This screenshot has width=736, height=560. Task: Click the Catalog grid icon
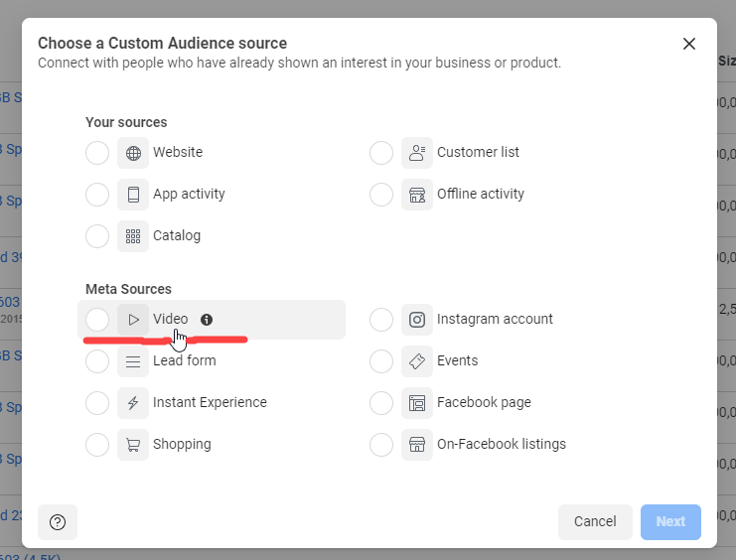(133, 236)
